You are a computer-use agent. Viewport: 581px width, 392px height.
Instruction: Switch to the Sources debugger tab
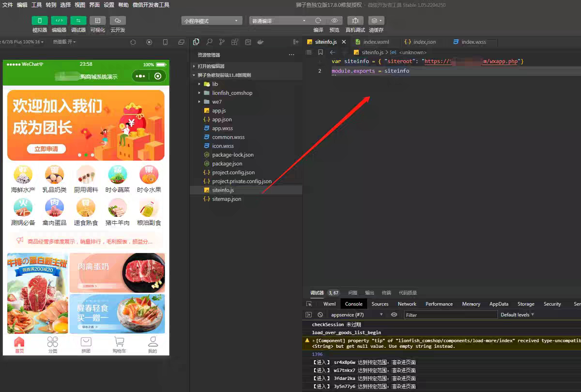point(380,304)
